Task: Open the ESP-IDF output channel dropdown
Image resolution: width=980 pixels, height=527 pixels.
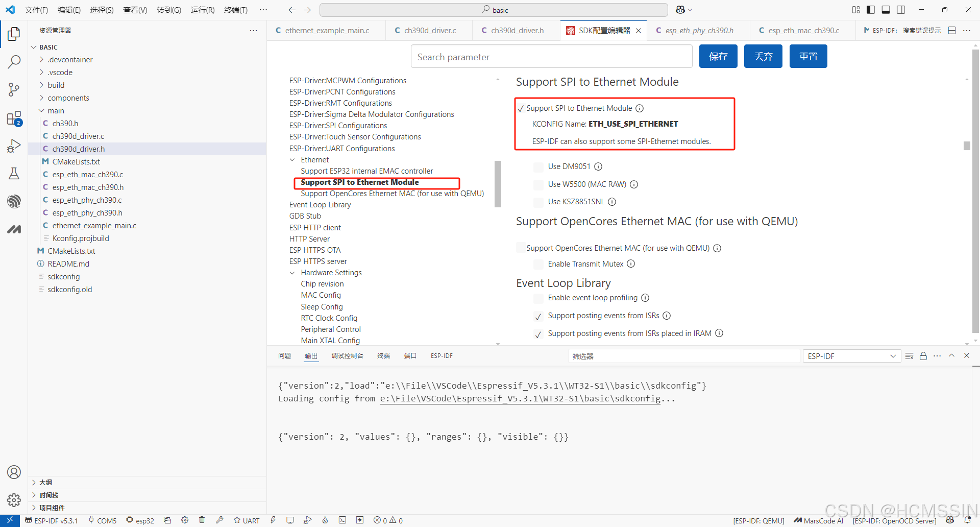Action: pyautogui.click(x=851, y=356)
